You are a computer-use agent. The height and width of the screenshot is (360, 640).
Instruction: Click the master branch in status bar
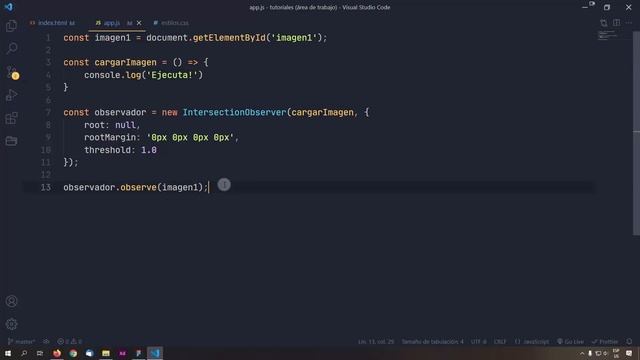pyautogui.click(x=21, y=341)
